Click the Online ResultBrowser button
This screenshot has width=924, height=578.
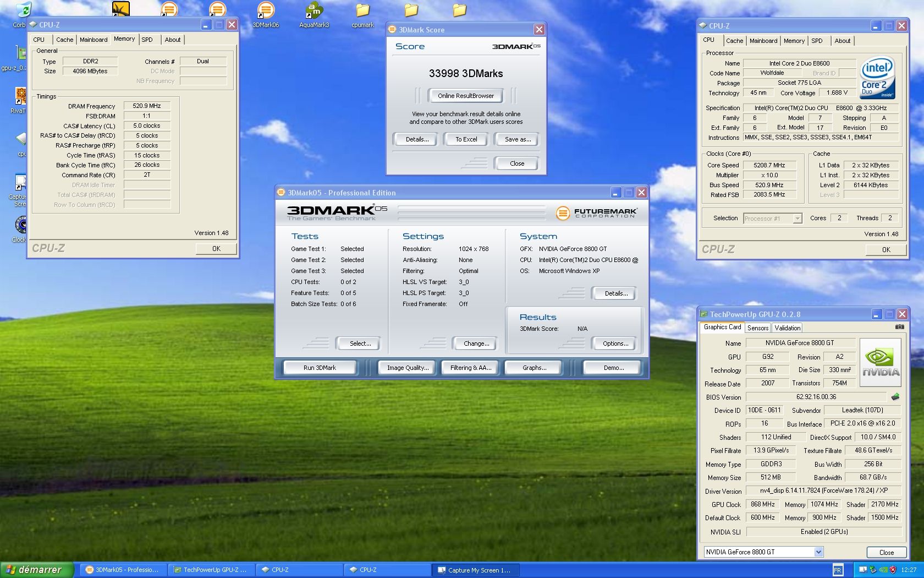pyautogui.click(x=466, y=96)
